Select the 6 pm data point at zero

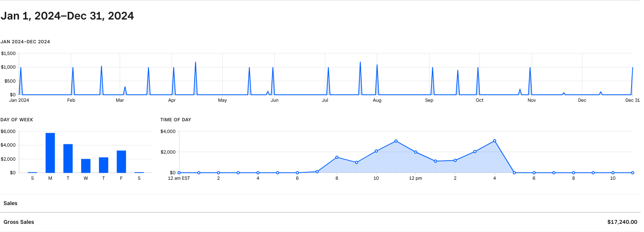pos(534,173)
